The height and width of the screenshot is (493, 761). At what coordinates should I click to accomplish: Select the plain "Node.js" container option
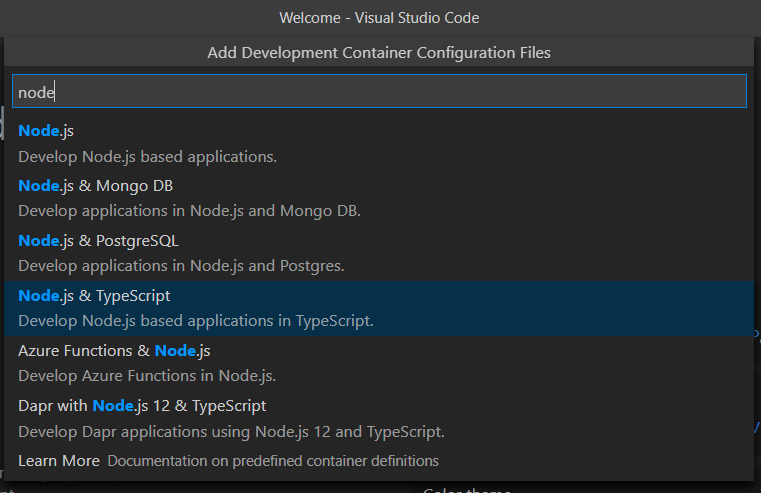coord(379,144)
